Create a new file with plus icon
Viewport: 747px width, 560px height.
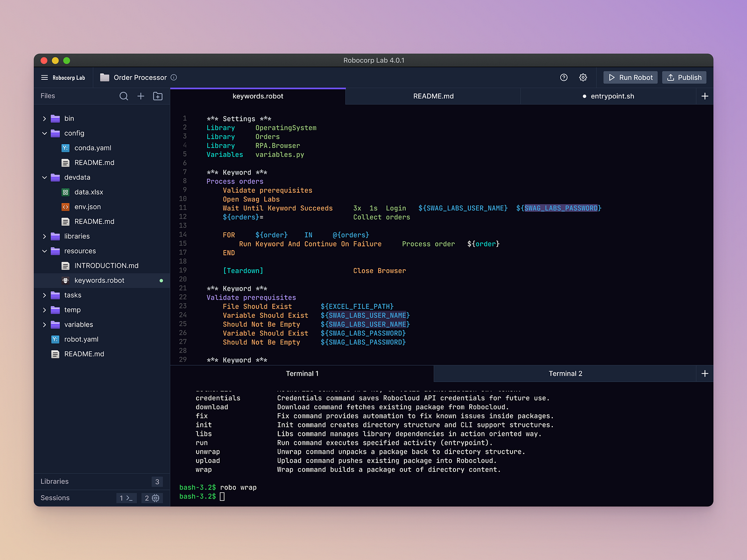tap(141, 96)
